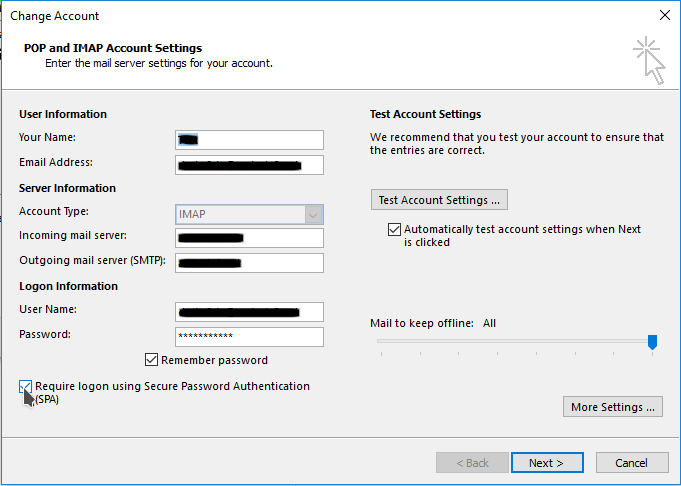The height and width of the screenshot is (486, 681).
Task: Proceed with the Next button
Action: [547, 463]
